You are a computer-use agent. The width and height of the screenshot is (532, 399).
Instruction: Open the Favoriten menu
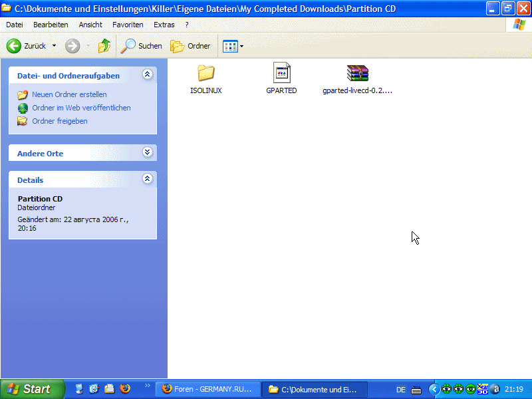pyautogui.click(x=128, y=25)
